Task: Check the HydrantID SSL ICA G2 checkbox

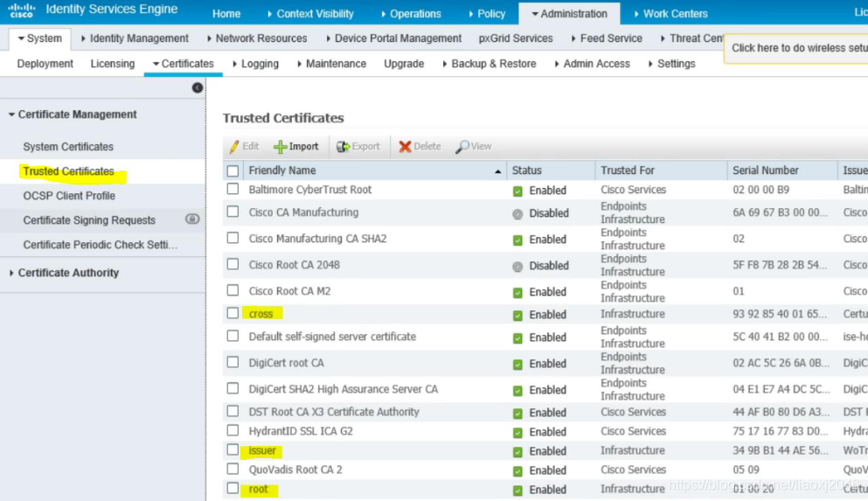Action: click(x=233, y=430)
